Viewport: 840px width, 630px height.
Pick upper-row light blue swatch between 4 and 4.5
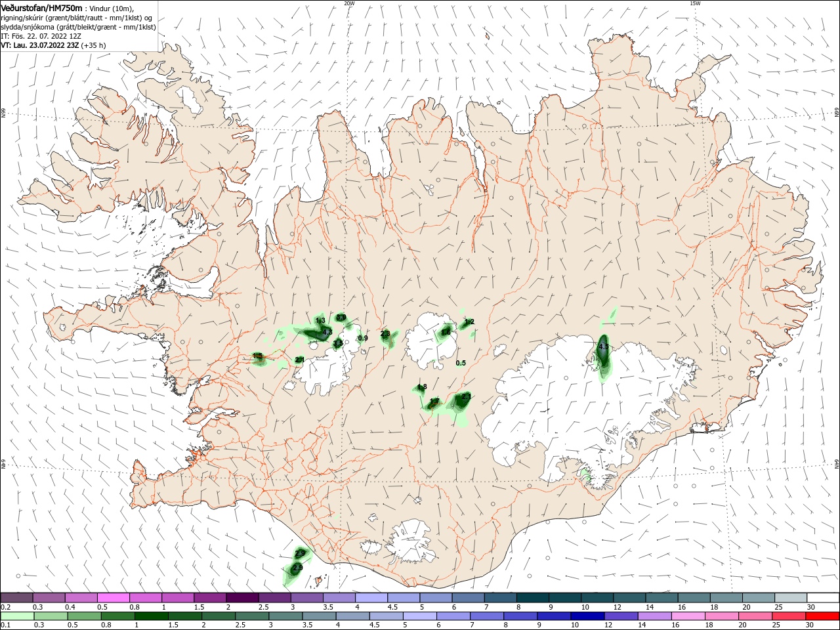[371, 597]
